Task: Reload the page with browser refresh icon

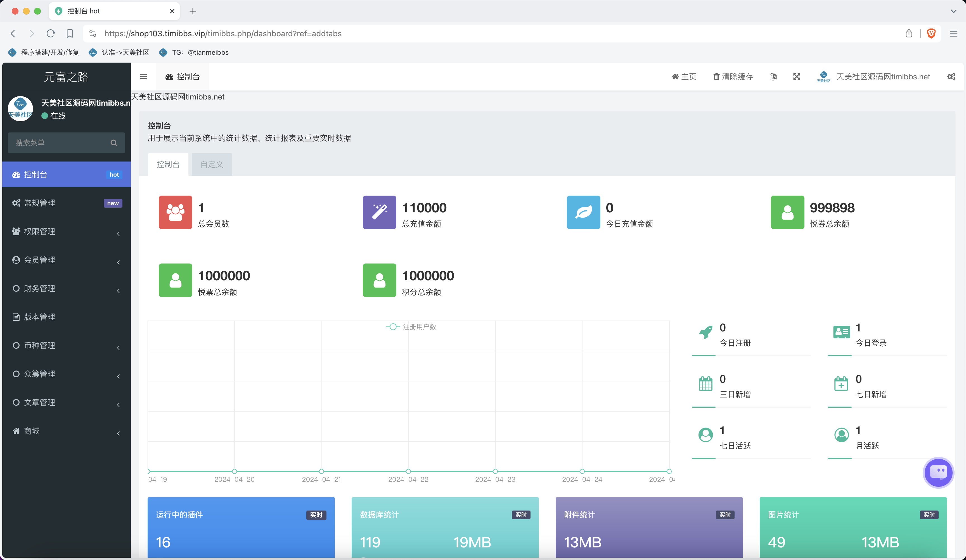Action: 51,34
